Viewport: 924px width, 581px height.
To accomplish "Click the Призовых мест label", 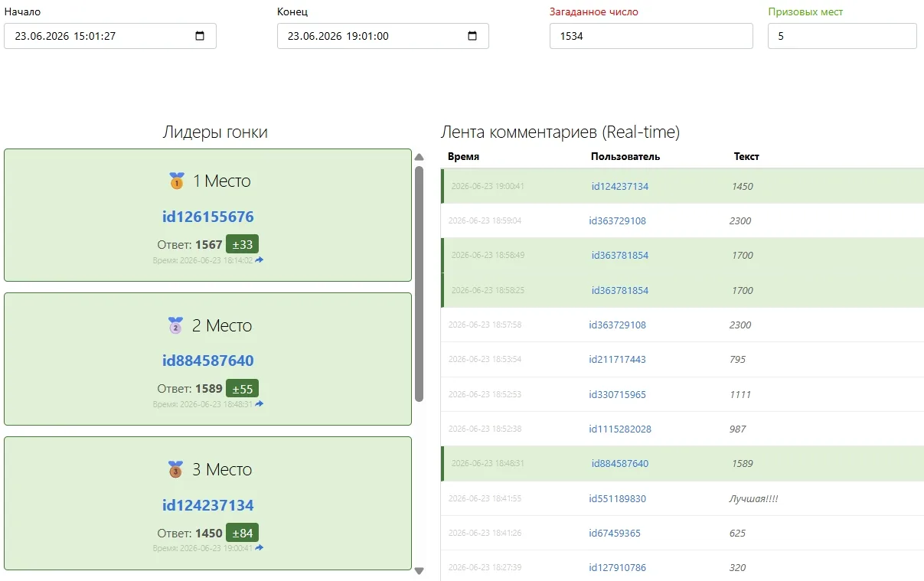I will coord(805,12).
